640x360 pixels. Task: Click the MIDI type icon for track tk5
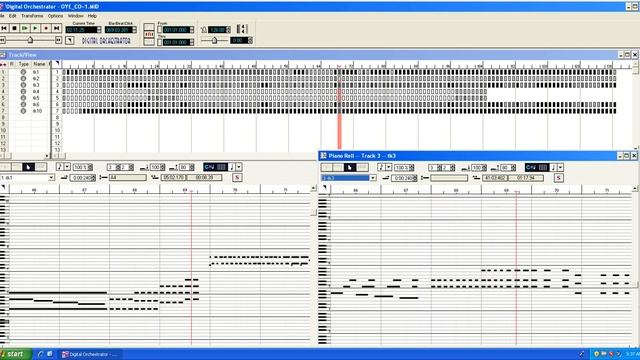pyautogui.click(x=23, y=98)
